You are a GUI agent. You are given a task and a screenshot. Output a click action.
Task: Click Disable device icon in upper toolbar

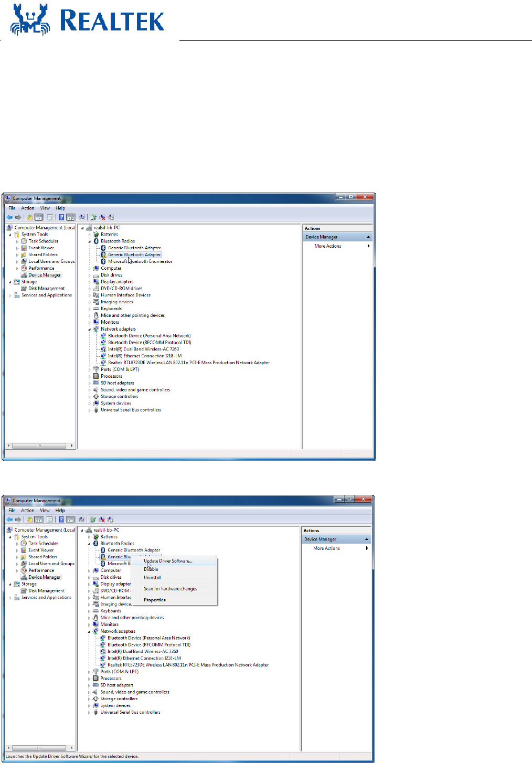tap(111, 217)
